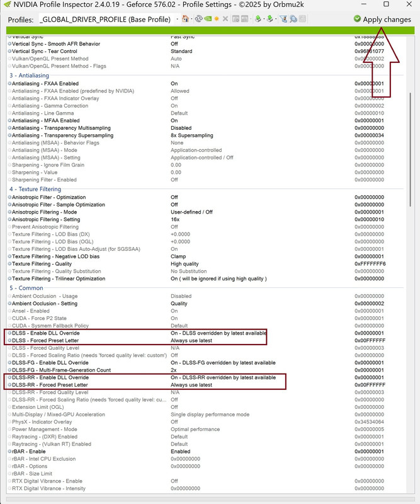The width and height of the screenshot is (420, 504).
Task: Open the dropdown arrow next to home icon
Action: (x=191, y=19)
